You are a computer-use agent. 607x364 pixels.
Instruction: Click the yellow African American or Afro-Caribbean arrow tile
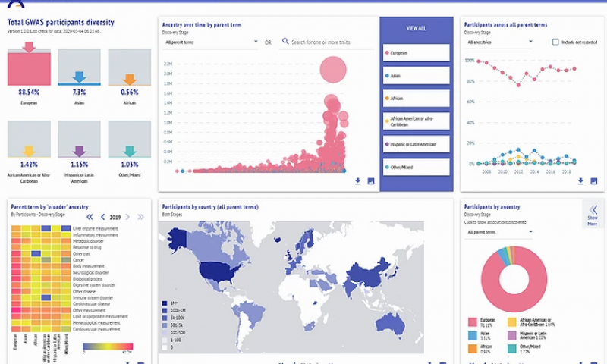click(x=29, y=140)
